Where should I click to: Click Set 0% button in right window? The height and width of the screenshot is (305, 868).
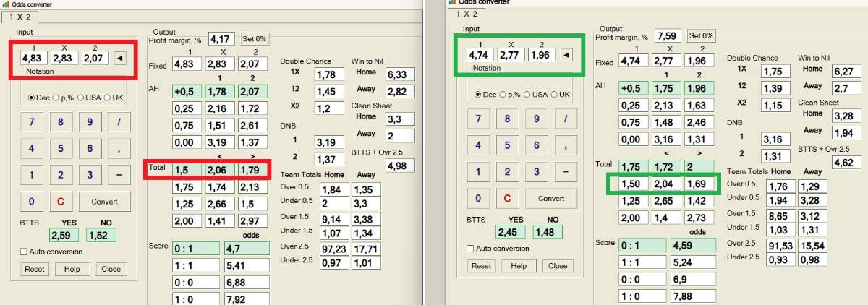pyautogui.click(x=701, y=35)
